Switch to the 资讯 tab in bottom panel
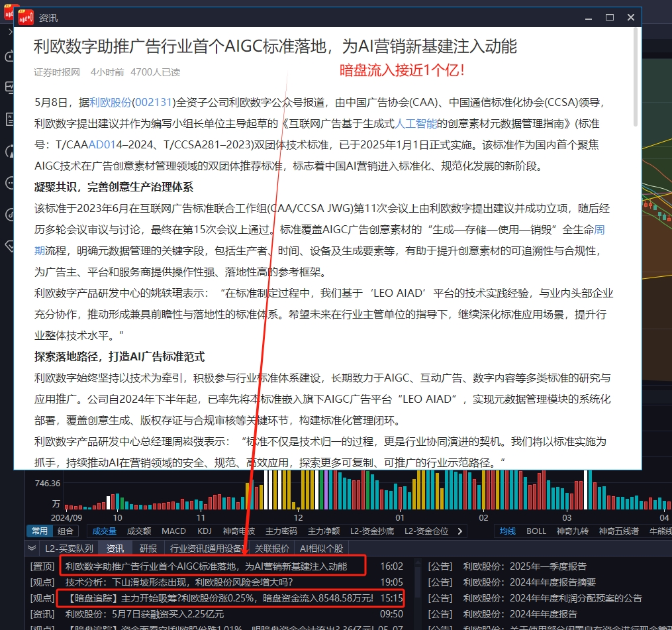Image resolution: width=672 pixels, height=630 pixels. click(x=115, y=548)
